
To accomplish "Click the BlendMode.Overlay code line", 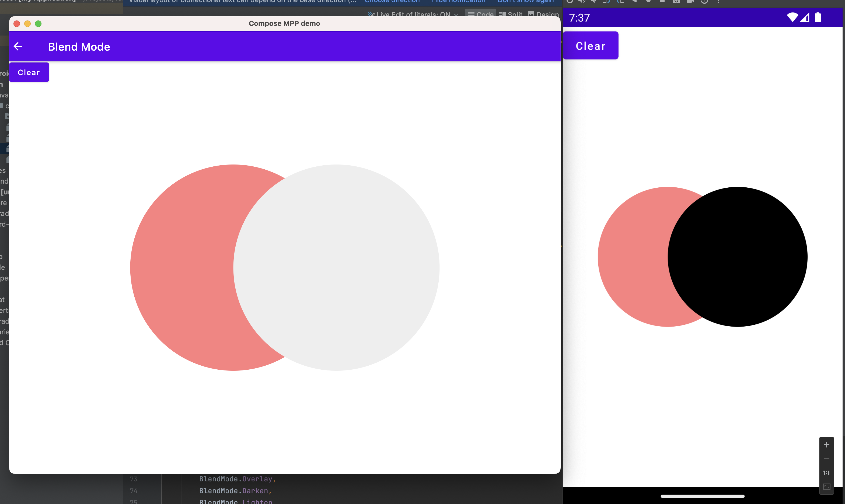I will click(237, 479).
